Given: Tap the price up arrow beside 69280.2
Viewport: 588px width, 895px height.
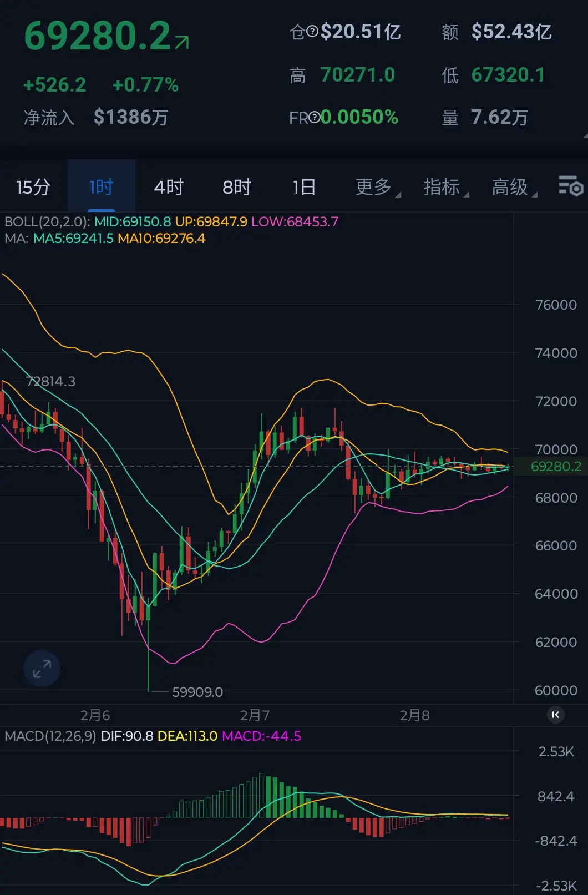Looking at the screenshot, I should pos(182,42).
